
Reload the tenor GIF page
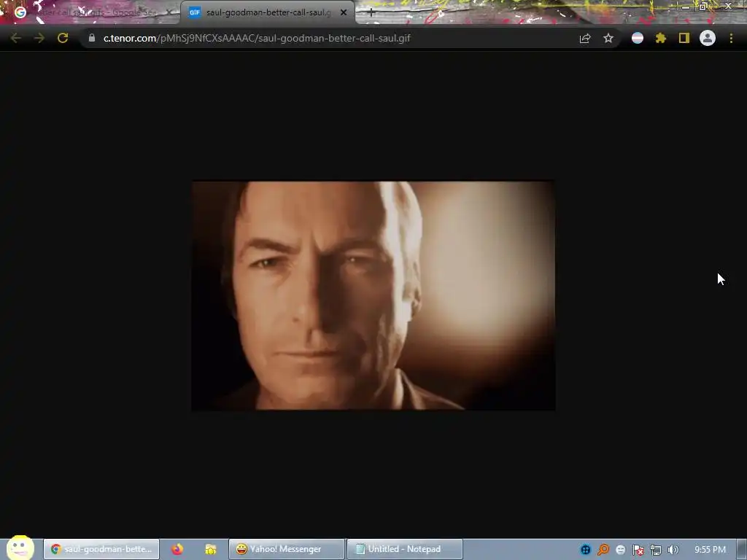coord(63,38)
